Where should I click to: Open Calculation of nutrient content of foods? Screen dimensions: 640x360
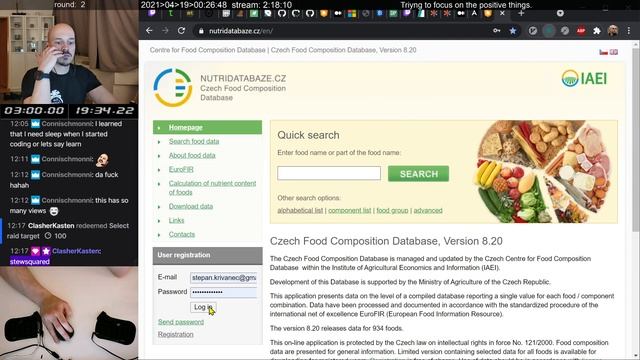click(212, 188)
